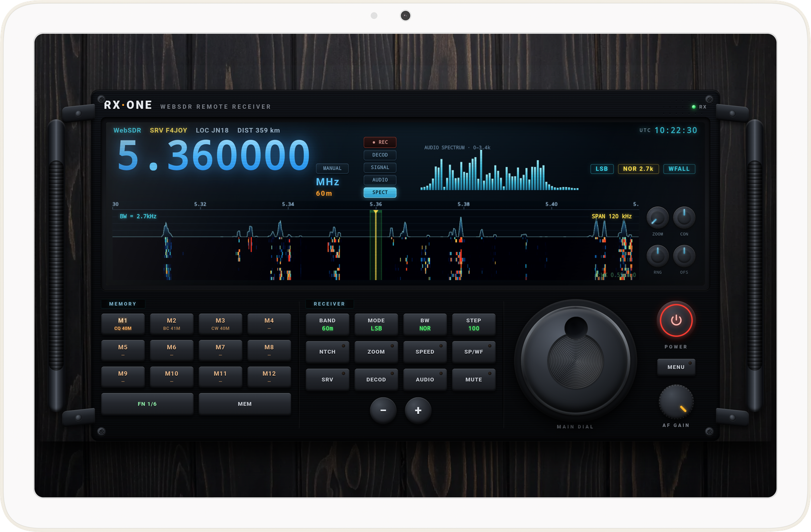This screenshot has height=532, width=811.
Task: Click the green RX status LED
Action: [693, 107]
